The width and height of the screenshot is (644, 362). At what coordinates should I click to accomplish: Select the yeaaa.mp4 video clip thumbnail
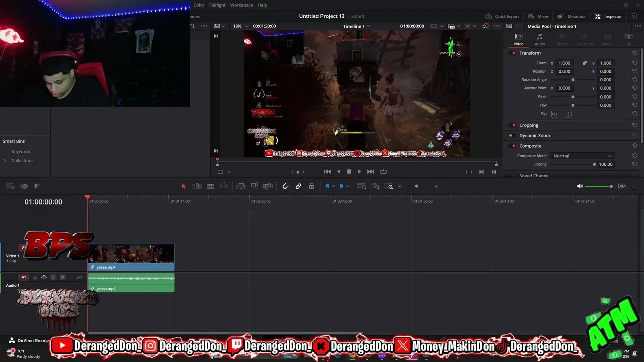tap(131, 254)
